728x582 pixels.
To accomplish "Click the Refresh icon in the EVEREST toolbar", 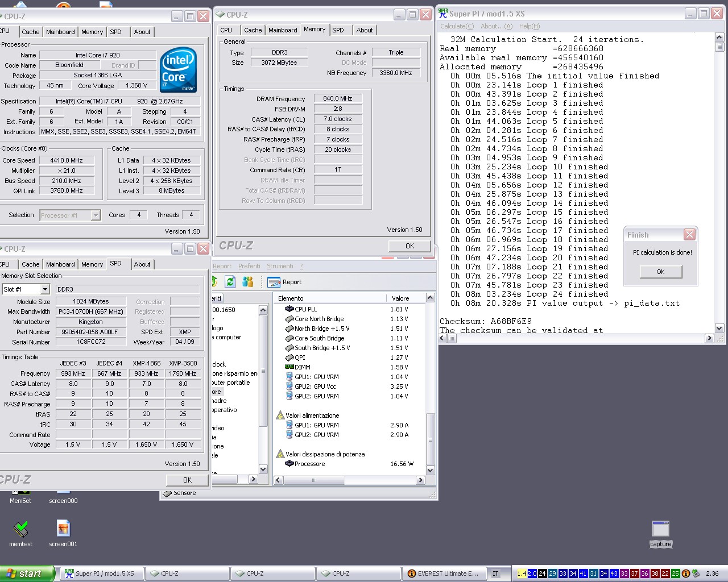I will click(230, 282).
